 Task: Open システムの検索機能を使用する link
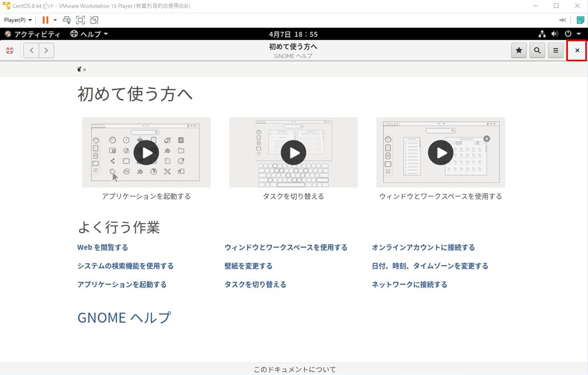pyautogui.click(x=125, y=266)
